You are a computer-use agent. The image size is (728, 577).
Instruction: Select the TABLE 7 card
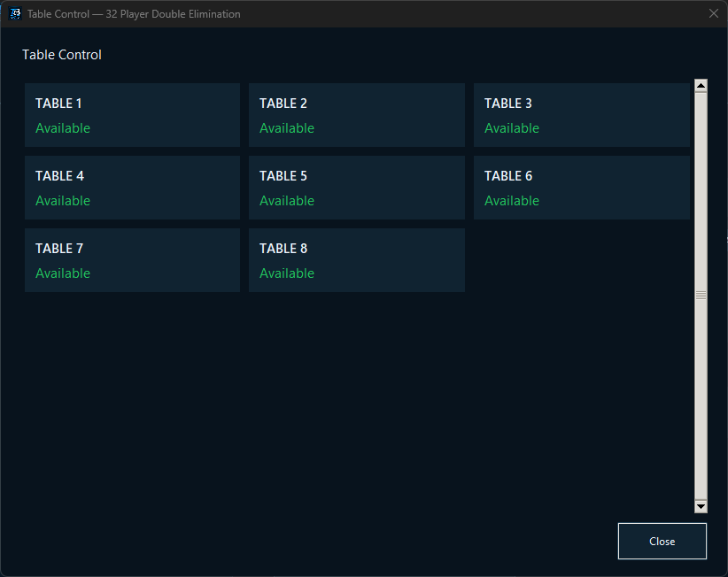point(132,260)
